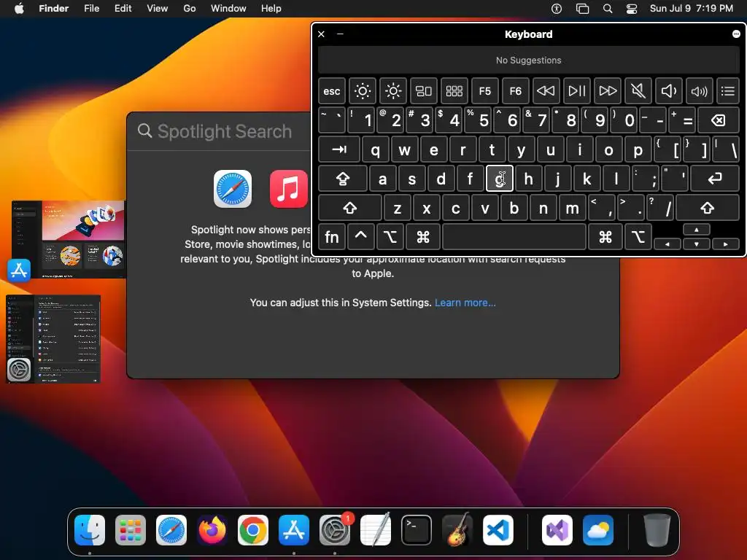Viewport: 747px width, 560px height.
Task: Open the View menu
Action: tap(158, 9)
